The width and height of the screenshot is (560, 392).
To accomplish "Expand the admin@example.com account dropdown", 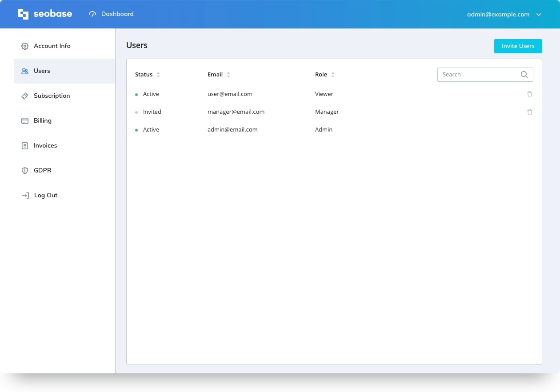I will click(539, 15).
